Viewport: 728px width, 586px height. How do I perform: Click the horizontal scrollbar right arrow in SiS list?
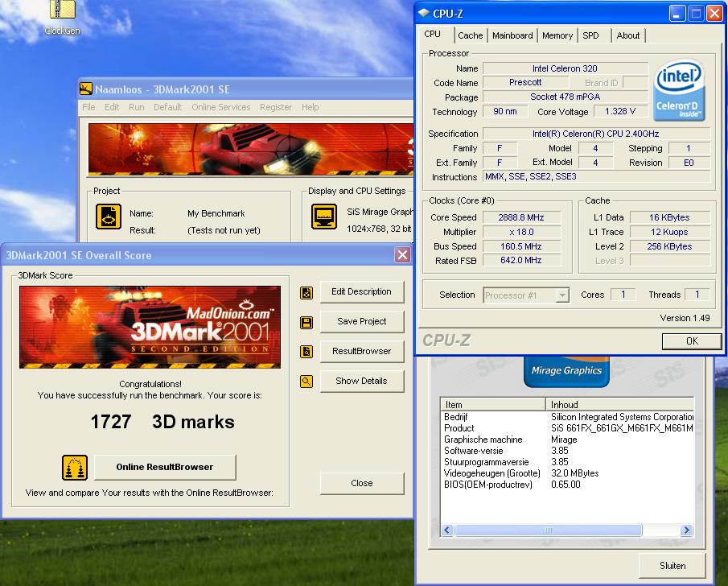[686, 530]
